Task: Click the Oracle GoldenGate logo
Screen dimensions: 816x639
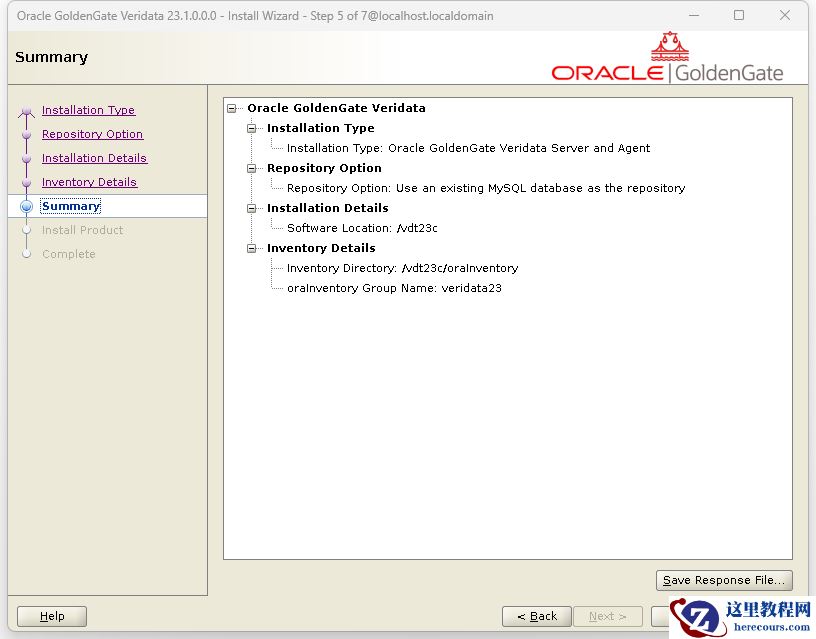Action: point(667,57)
